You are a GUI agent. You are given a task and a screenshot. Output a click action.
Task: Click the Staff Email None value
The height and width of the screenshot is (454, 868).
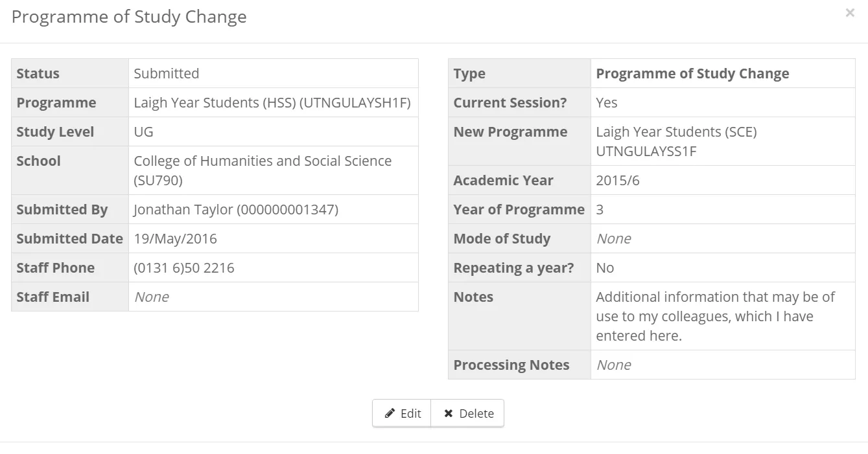coord(151,297)
